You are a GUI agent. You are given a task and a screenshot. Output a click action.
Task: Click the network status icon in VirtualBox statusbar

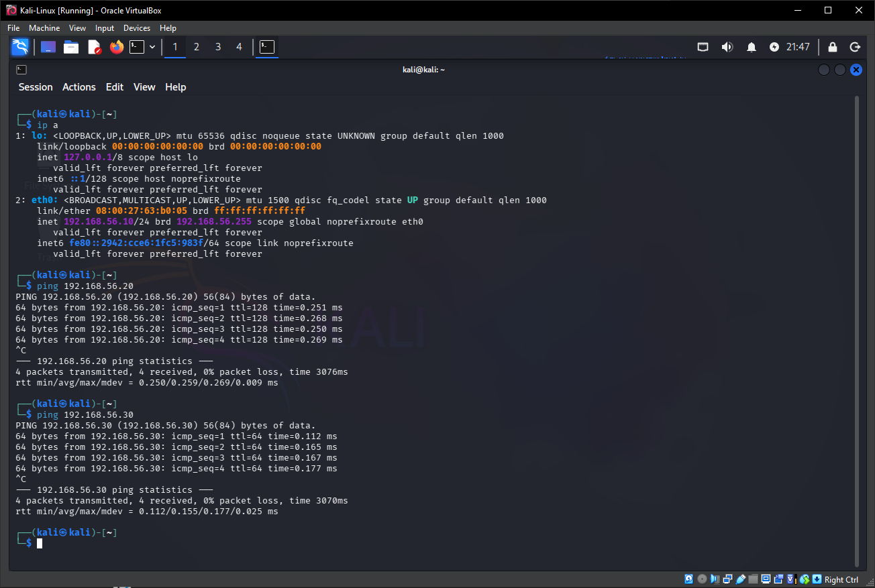click(x=727, y=579)
